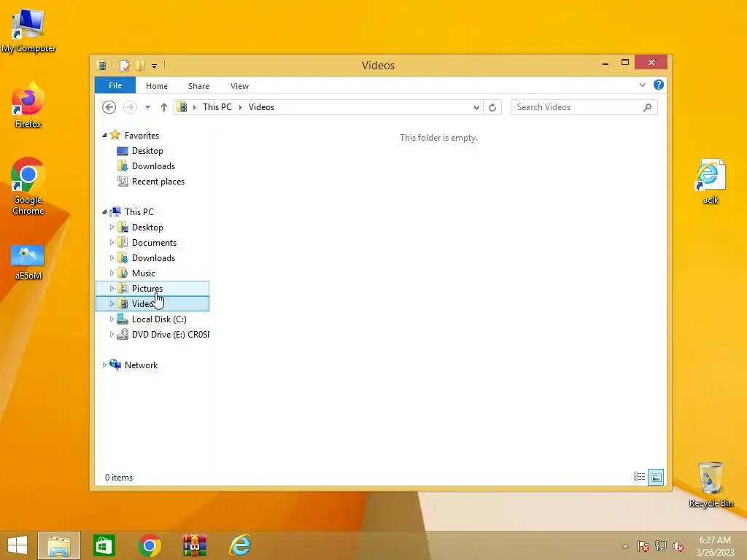Image resolution: width=747 pixels, height=560 pixels.
Task: Switch to the Share ribbon tab
Action: (x=198, y=86)
